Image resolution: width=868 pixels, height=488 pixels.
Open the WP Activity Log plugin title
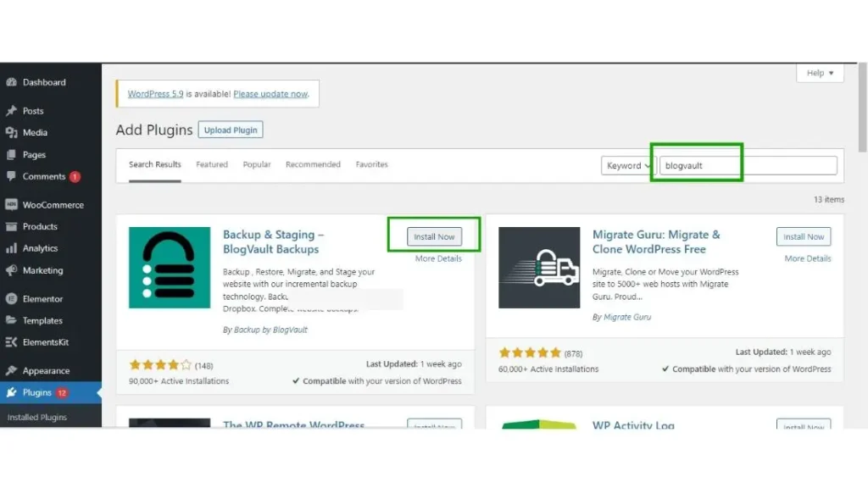pyautogui.click(x=633, y=424)
